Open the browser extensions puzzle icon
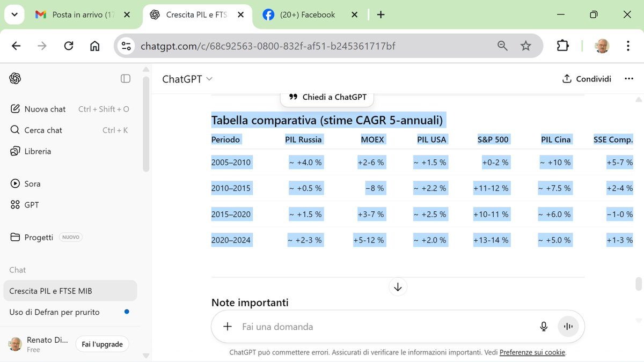644x362 pixels. click(x=562, y=46)
